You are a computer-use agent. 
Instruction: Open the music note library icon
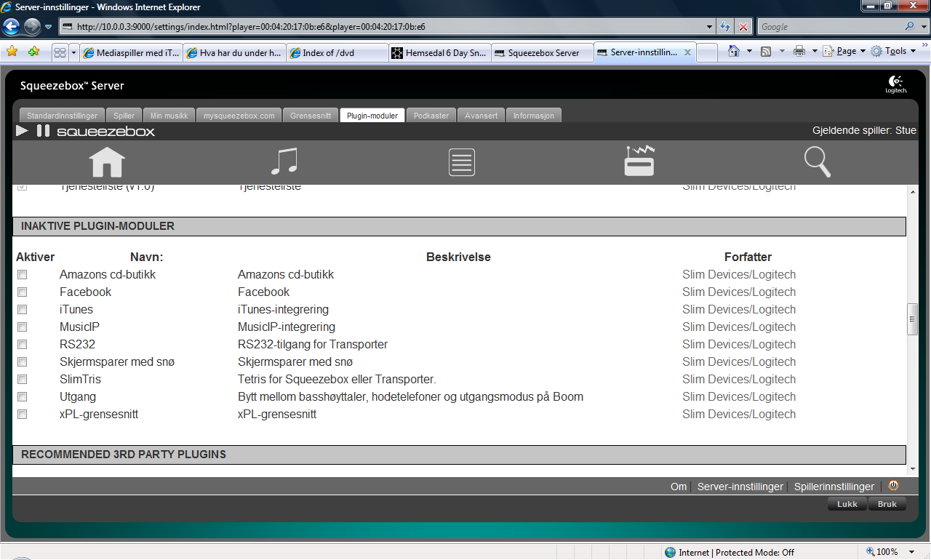pos(284,161)
